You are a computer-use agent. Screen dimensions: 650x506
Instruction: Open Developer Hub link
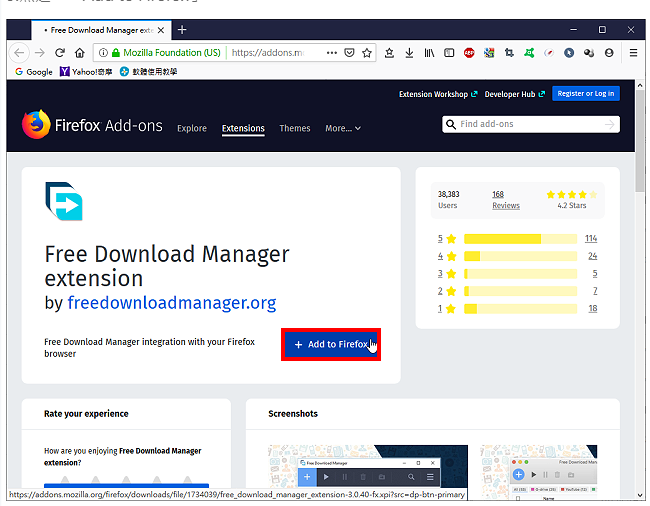(x=514, y=94)
